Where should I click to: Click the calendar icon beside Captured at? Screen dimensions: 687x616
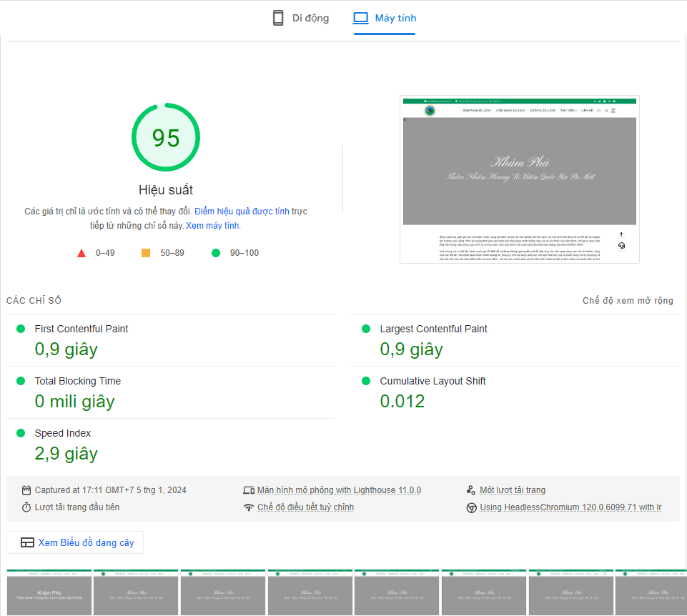26,490
